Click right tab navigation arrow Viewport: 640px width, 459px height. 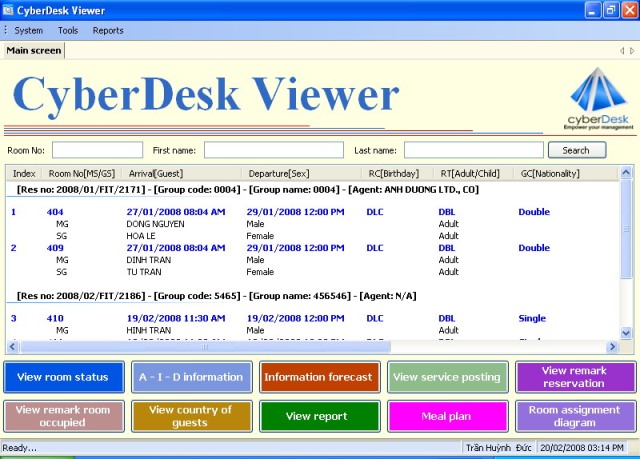click(631, 50)
